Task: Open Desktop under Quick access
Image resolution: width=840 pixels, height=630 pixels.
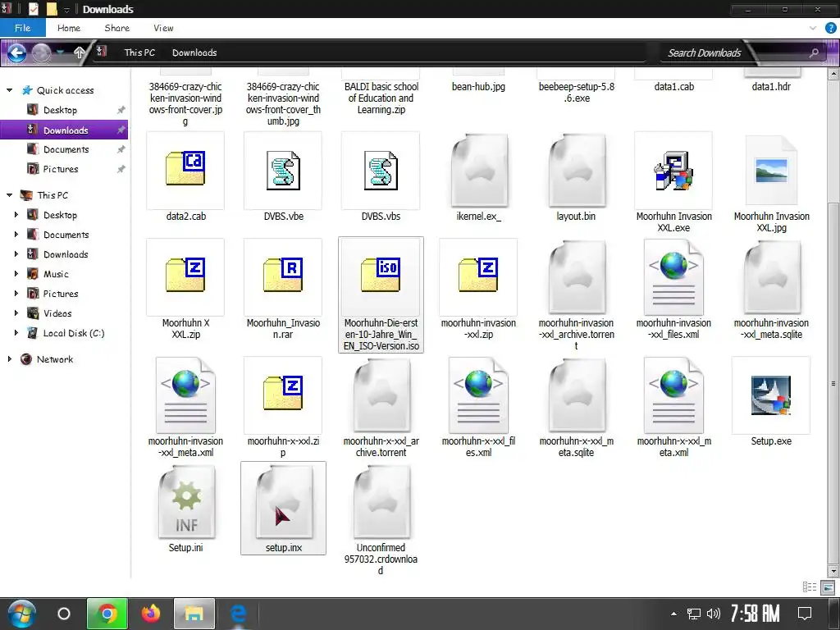Action: click(x=60, y=110)
